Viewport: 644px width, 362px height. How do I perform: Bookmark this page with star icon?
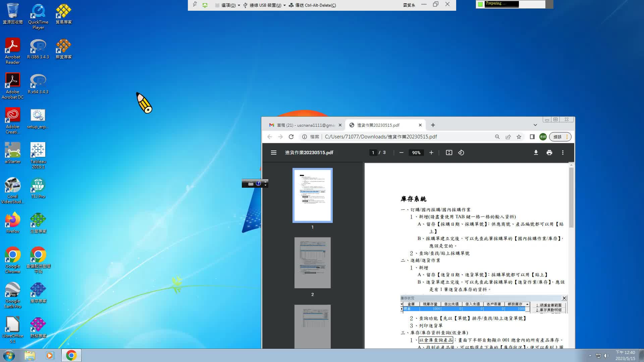519,137
